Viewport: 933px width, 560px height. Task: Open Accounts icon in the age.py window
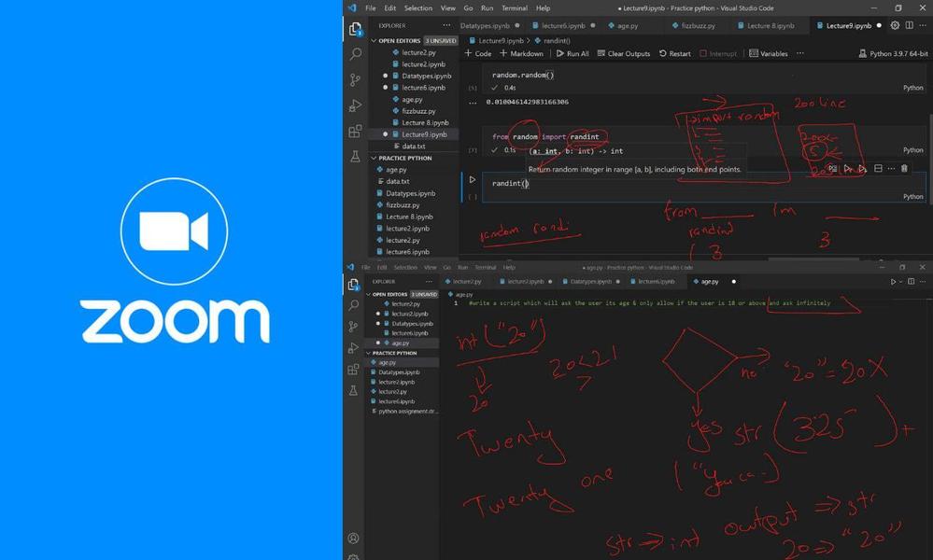[x=353, y=538]
